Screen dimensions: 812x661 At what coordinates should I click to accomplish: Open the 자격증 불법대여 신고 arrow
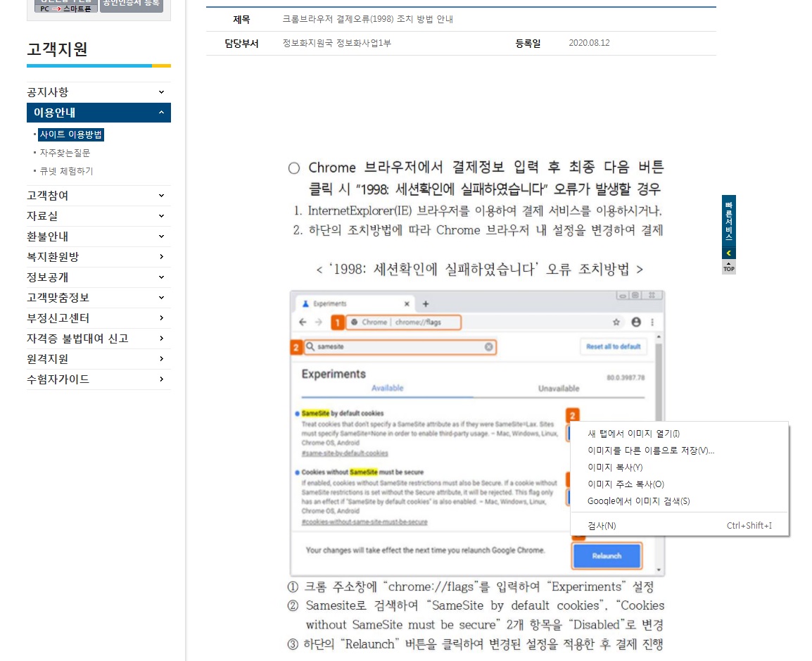pyautogui.click(x=162, y=339)
